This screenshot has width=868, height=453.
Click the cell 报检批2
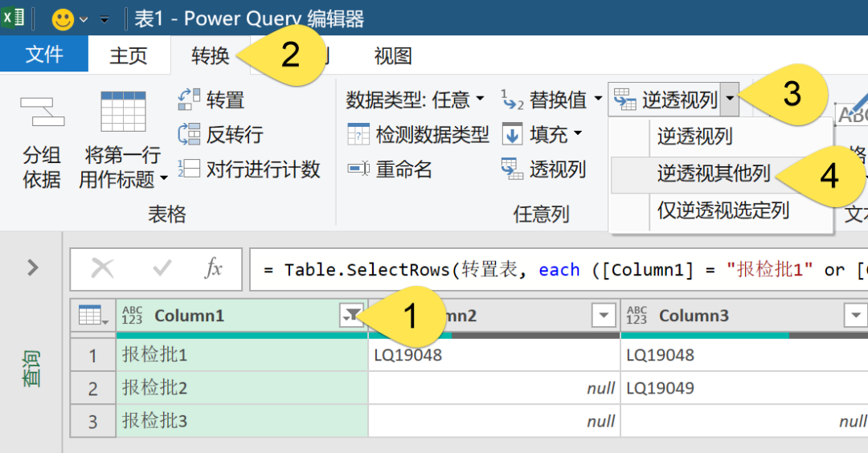tap(242, 388)
